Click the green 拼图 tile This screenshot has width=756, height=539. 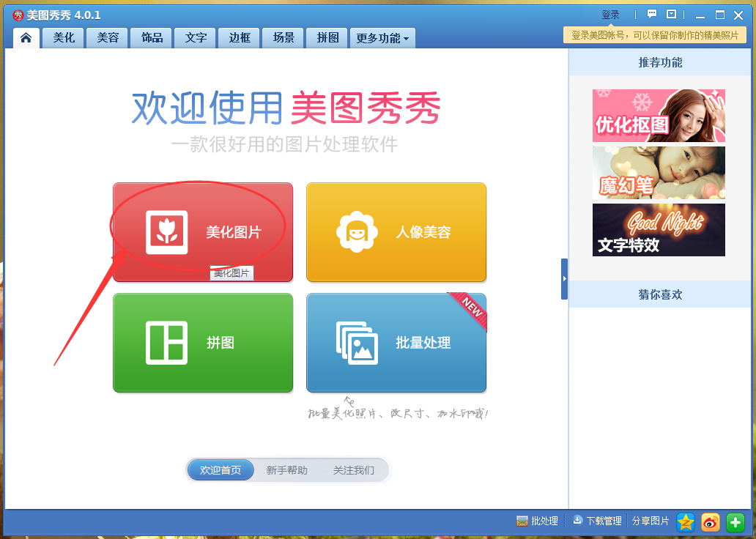click(x=203, y=343)
